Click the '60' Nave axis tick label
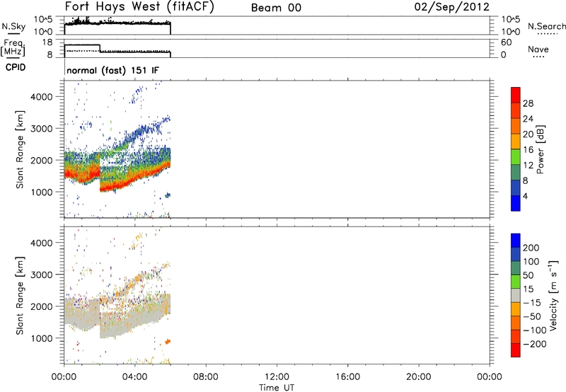The height and width of the screenshot is (392, 566). pos(506,42)
